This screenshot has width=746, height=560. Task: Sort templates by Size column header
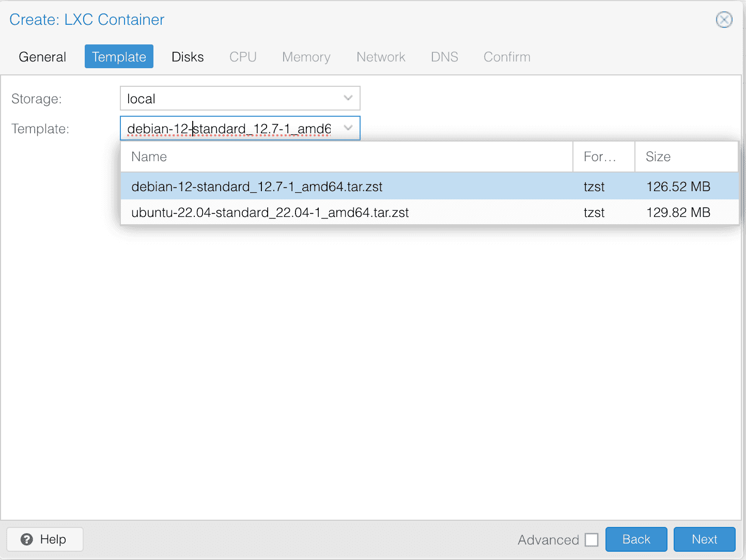coord(686,157)
